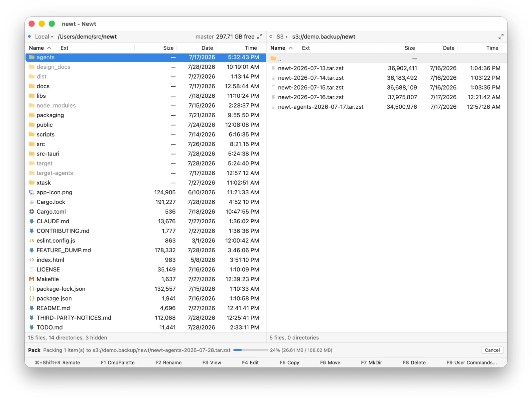Open the S3 location dropdown
Screen dimensions: 532x400
click(282, 37)
